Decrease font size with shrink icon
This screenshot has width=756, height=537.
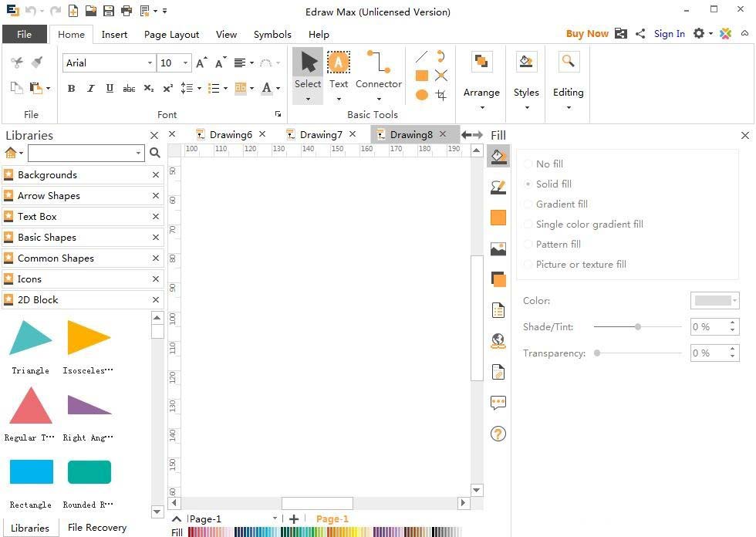tap(221, 62)
